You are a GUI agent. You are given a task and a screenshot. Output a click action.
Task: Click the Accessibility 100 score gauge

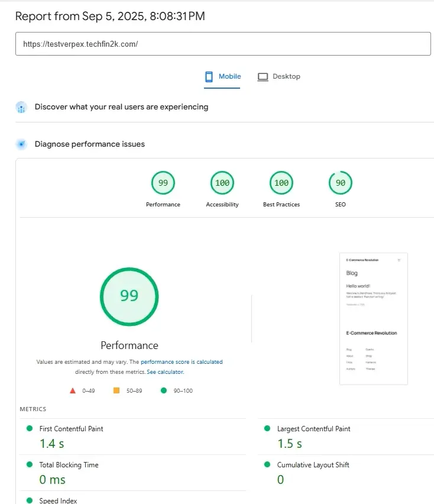click(x=222, y=183)
